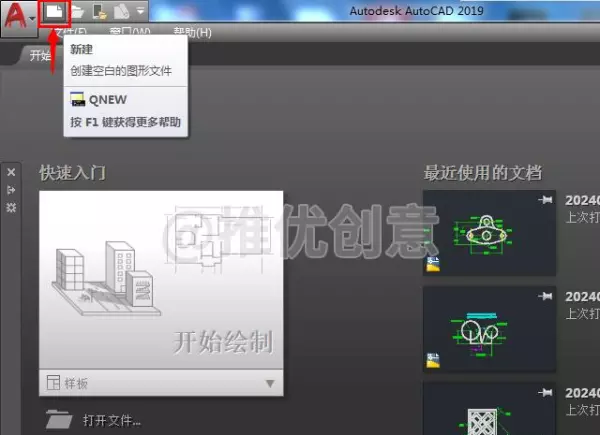Pin the second recent document
The image size is (600, 435).
tap(545, 296)
